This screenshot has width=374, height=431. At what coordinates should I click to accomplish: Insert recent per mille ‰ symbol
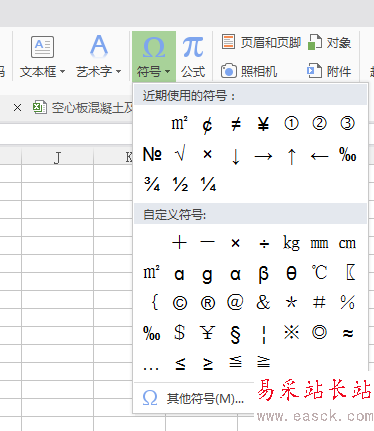347,155
